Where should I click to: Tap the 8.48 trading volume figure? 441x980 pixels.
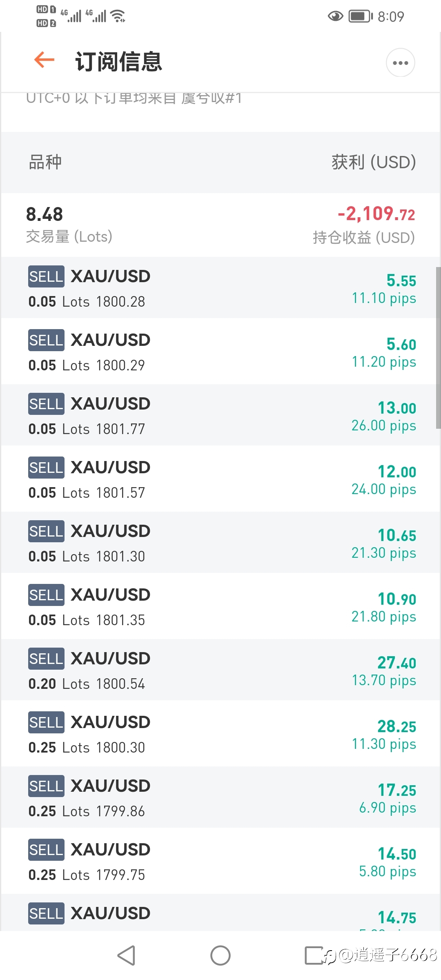45,214
